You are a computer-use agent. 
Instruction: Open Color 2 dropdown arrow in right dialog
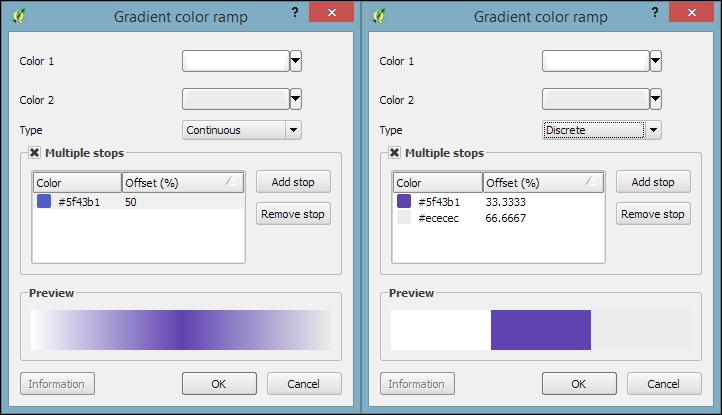click(656, 99)
